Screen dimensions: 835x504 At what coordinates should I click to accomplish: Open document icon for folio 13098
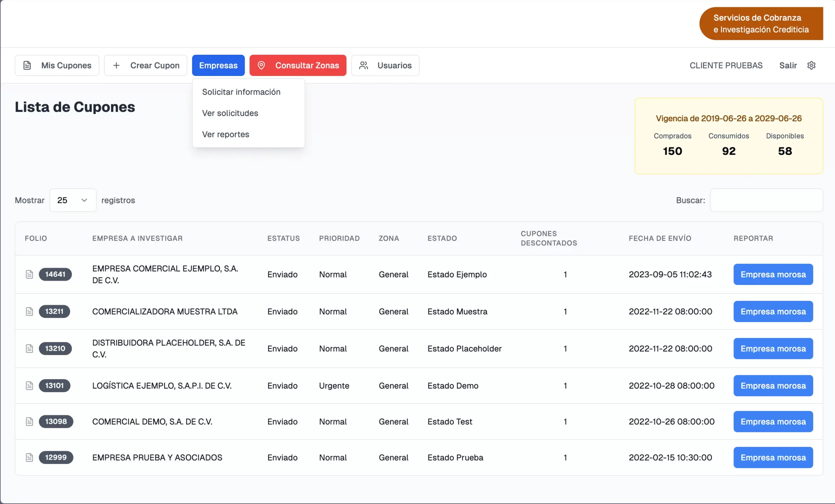click(x=29, y=421)
